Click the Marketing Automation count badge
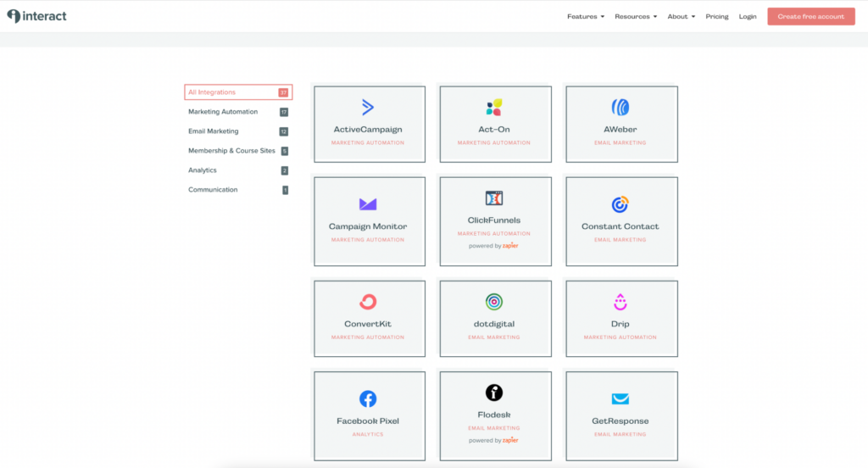The height and width of the screenshot is (468, 868). [x=283, y=112]
